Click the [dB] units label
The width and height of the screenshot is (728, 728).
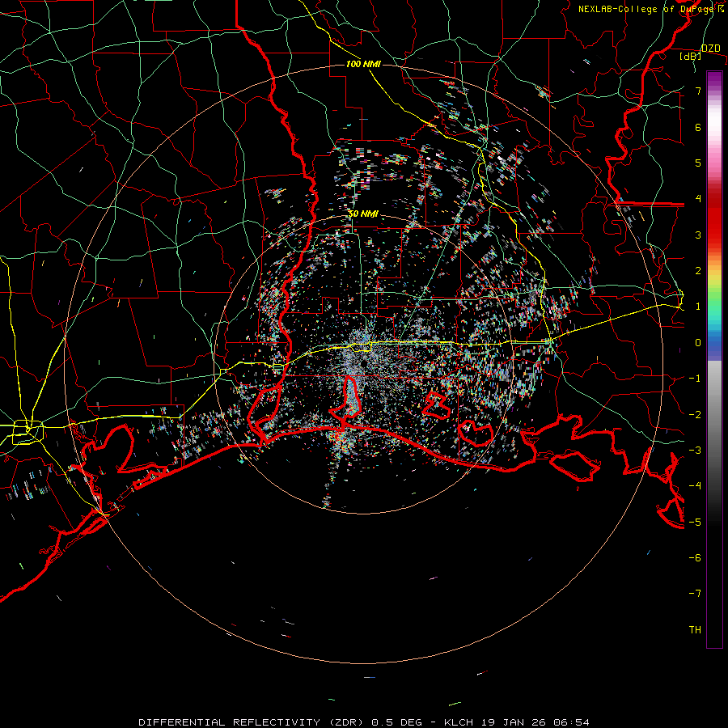point(691,56)
